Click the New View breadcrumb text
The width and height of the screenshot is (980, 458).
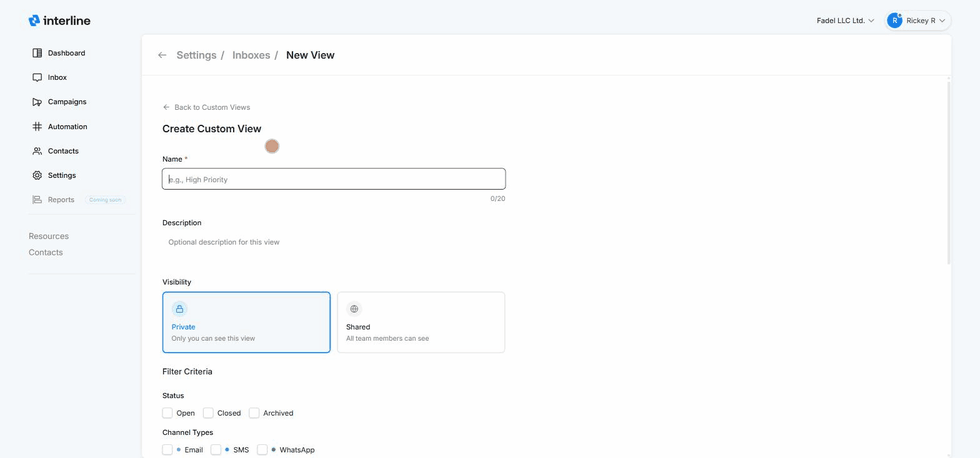310,55
